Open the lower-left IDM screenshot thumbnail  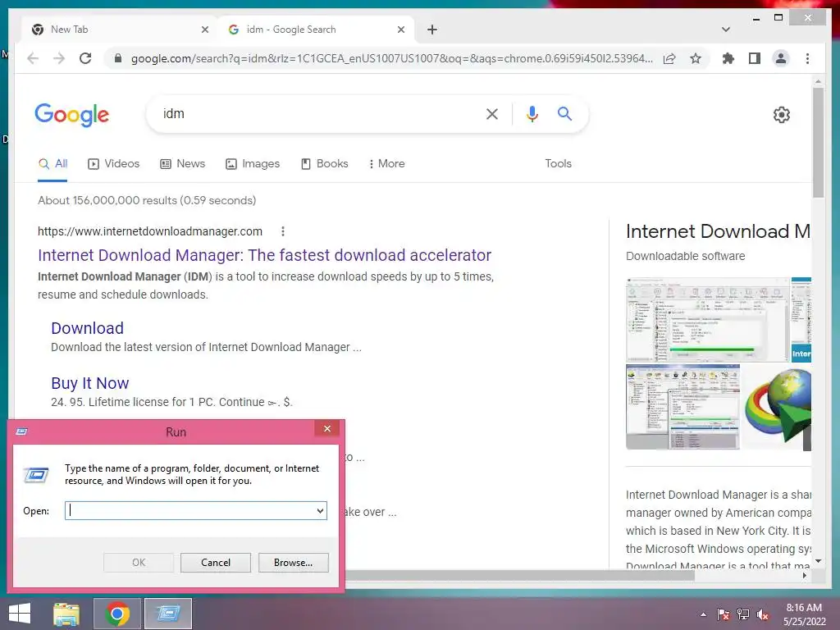[683, 407]
